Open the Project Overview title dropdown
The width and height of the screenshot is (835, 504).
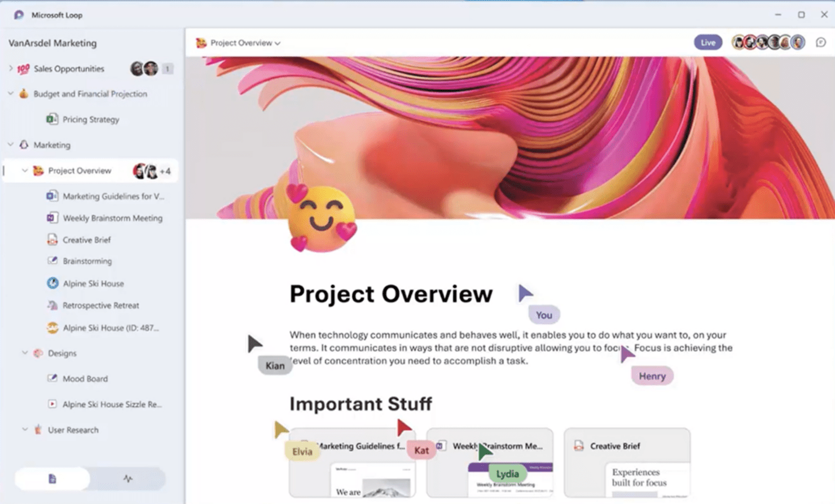(277, 42)
